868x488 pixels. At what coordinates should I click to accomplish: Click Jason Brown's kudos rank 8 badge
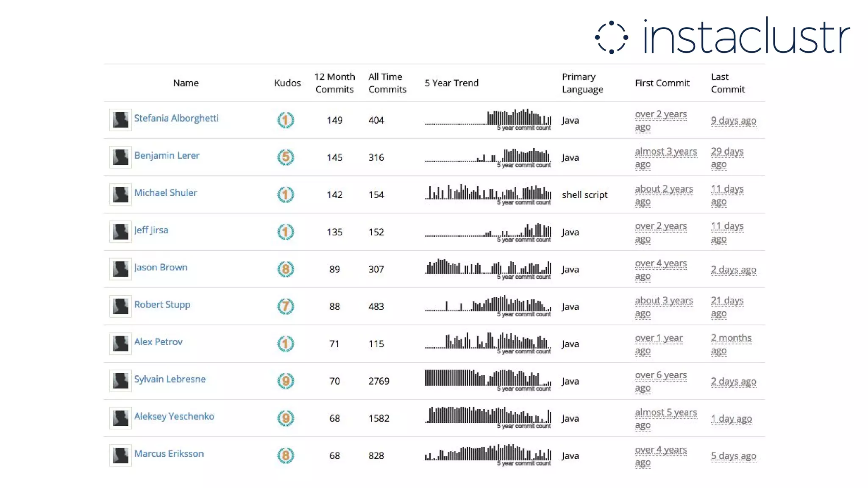(285, 269)
